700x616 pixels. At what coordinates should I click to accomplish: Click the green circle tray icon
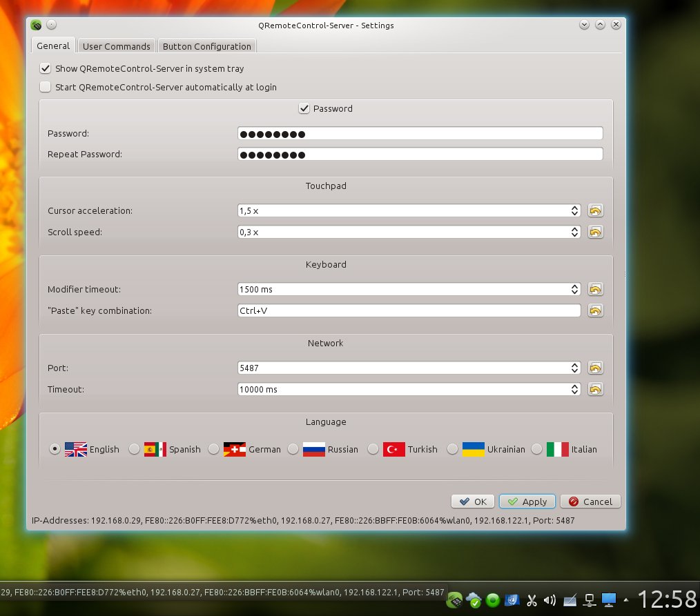tap(493, 600)
